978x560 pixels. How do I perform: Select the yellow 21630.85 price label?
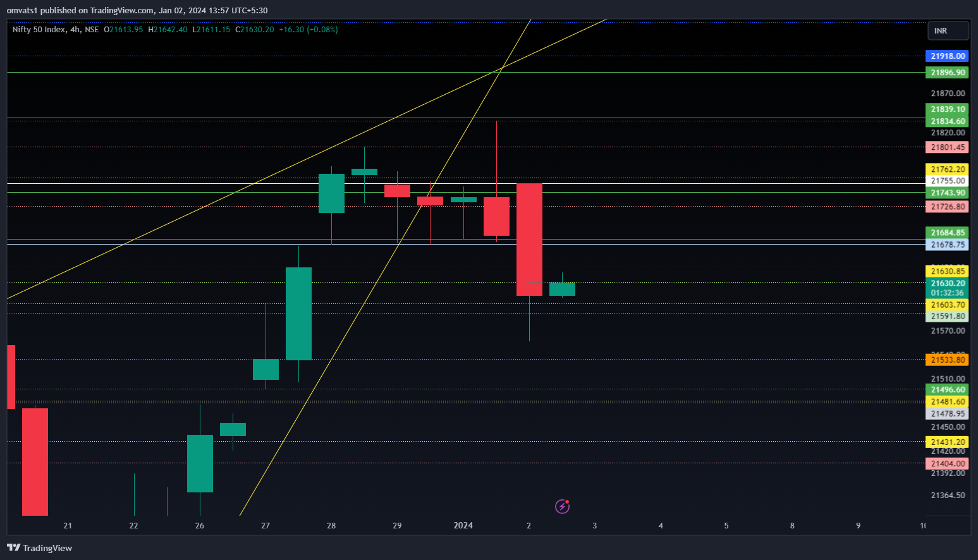tap(947, 271)
